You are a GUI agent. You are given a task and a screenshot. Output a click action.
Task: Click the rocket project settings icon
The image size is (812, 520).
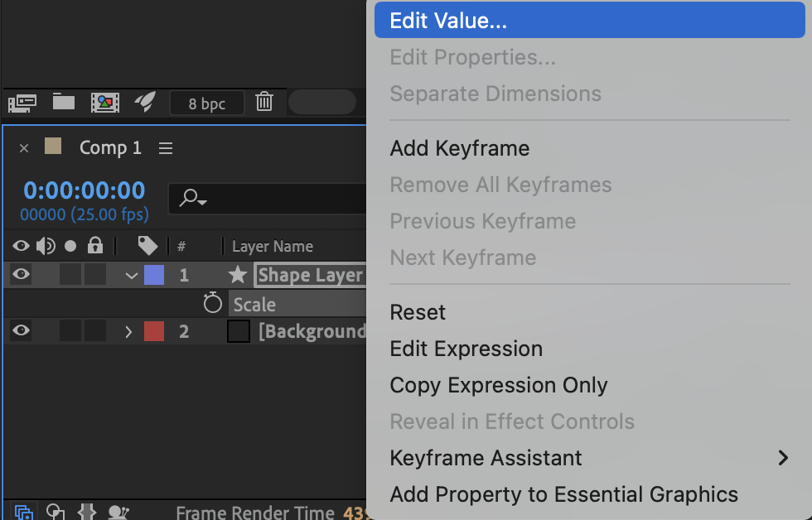(146, 102)
